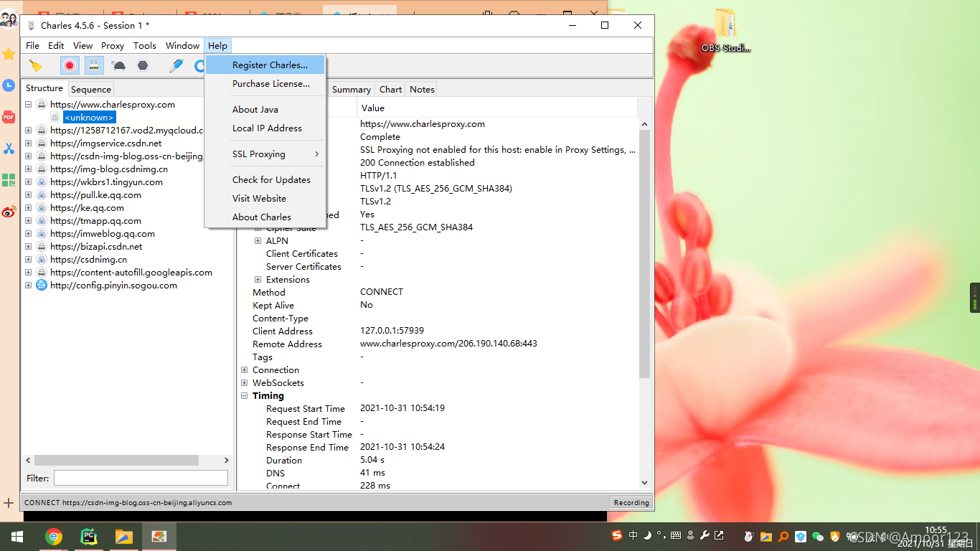Screen dimensions: 980x551
Task: Expand the img-blog.csdnimg.cn host node
Action: 28,169
